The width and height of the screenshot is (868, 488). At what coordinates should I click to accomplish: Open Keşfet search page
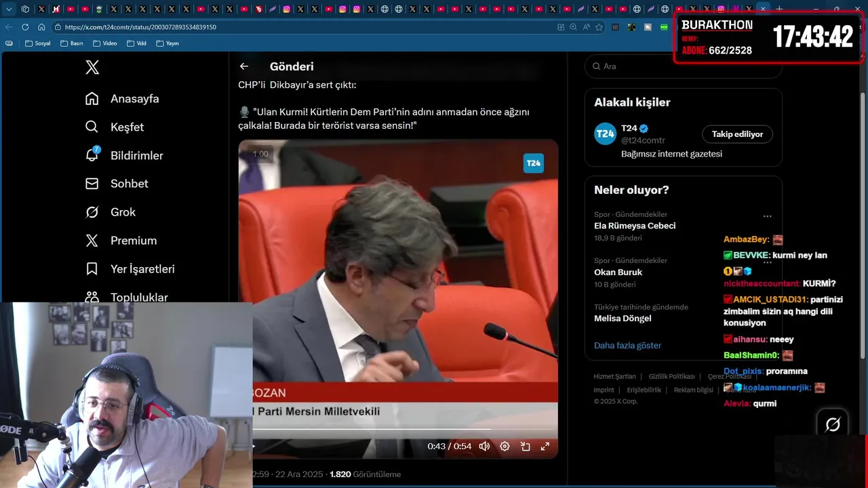[x=114, y=127]
